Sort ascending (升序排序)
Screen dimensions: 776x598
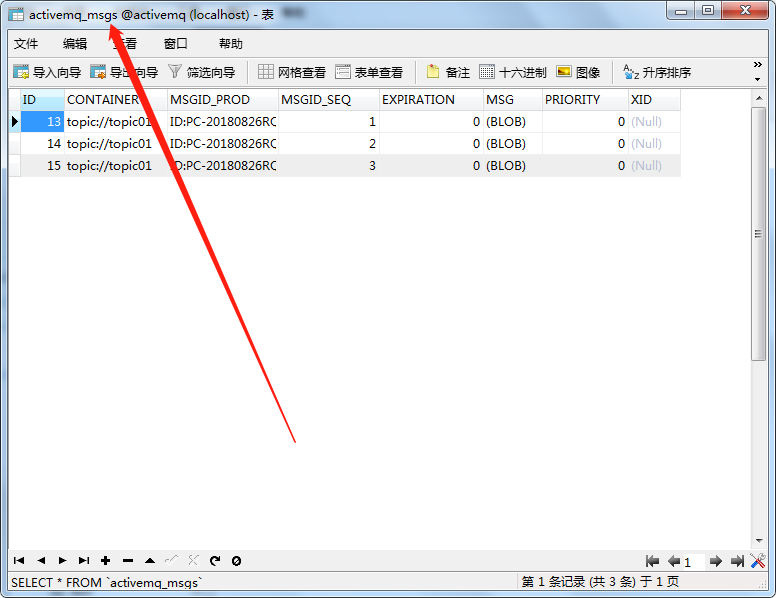tap(657, 72)
